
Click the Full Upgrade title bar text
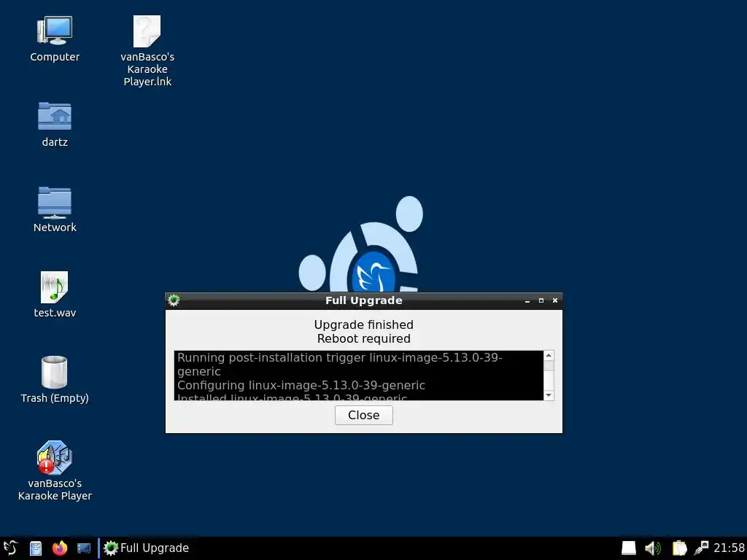point(363,300)
